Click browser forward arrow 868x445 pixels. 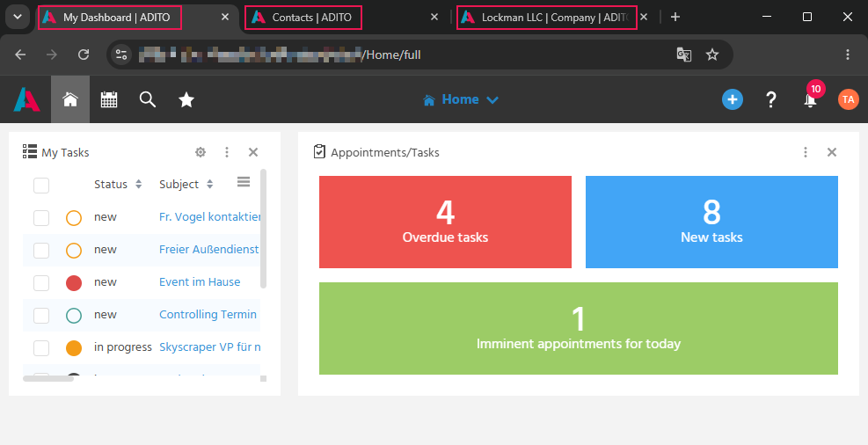click(x=52, y=55)
